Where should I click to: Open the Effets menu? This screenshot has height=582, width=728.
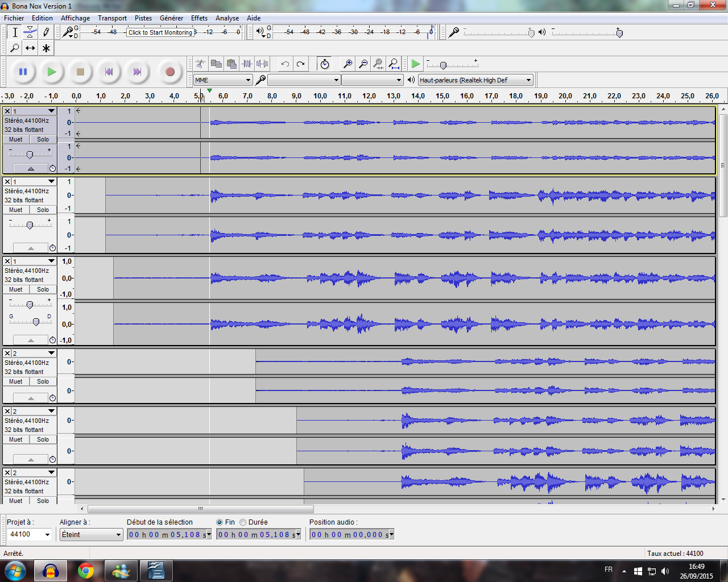(199, 18)
